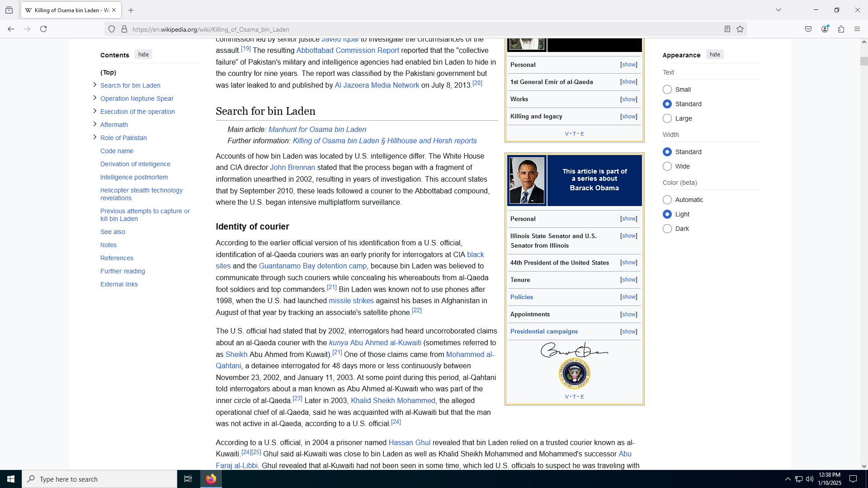This screenshot has height=488, width=868.
Task: Select Large text size
Action: coord(667,118)
